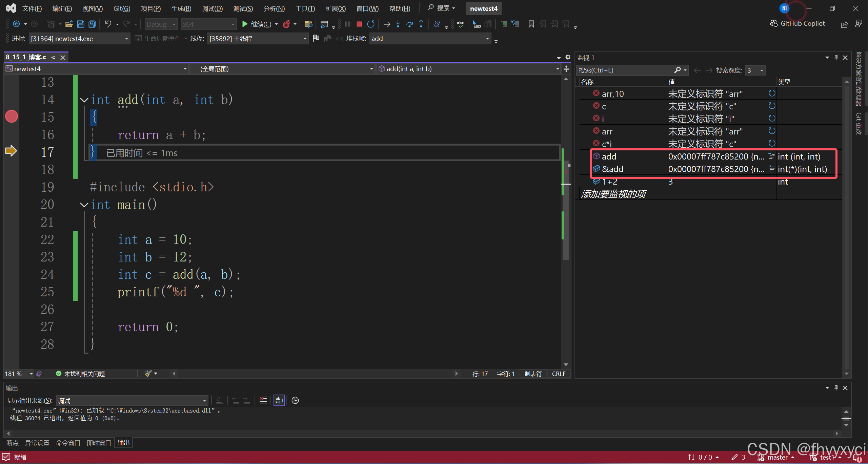Click the code cleanup brush icon

[148, 374]
